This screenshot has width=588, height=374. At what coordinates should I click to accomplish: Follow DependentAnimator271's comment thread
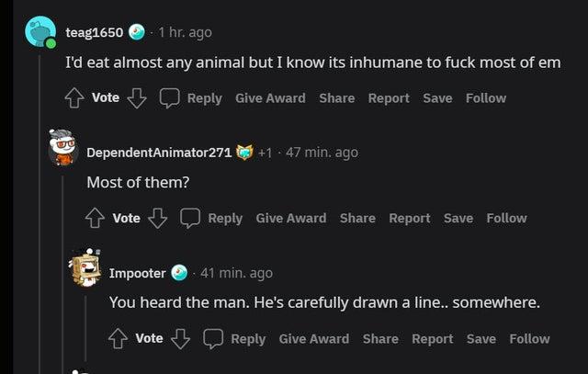[x=506, y=218]
